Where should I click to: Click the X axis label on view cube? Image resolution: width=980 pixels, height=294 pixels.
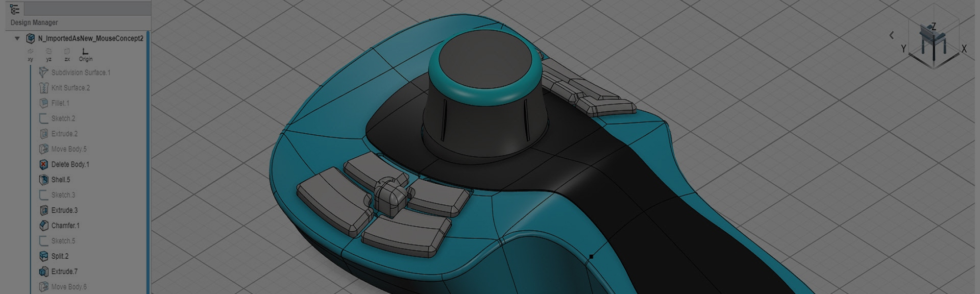pos(964,49)
